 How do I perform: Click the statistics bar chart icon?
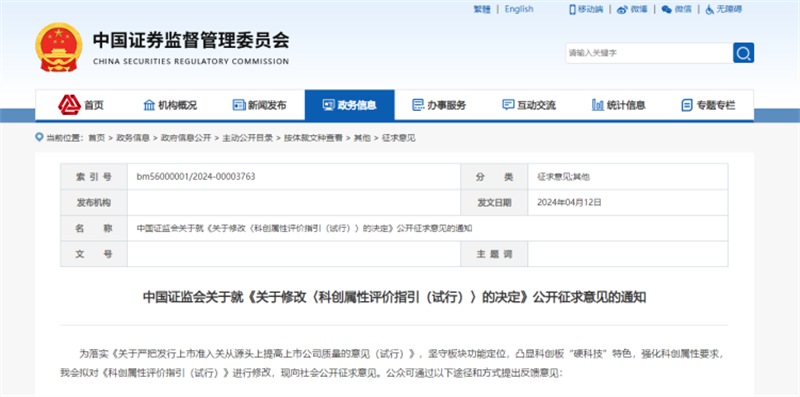pos(597,105)
